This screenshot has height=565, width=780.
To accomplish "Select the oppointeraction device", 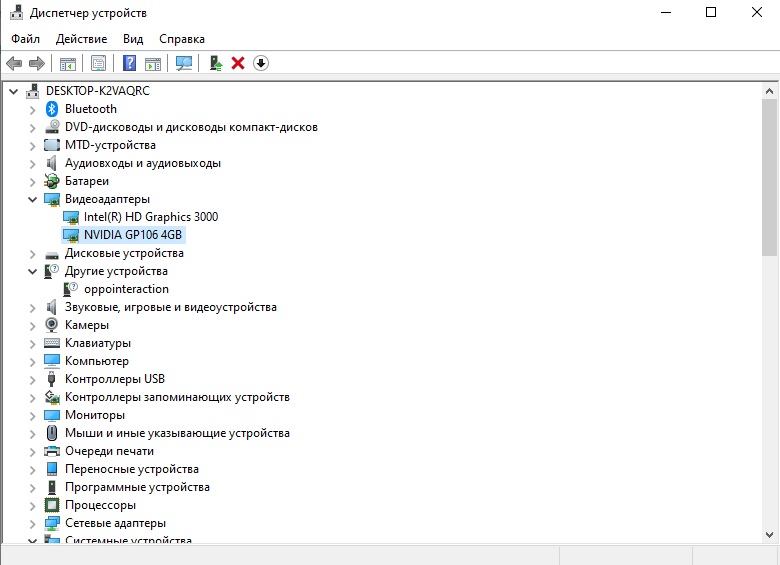I will click(x=126, y=289).
